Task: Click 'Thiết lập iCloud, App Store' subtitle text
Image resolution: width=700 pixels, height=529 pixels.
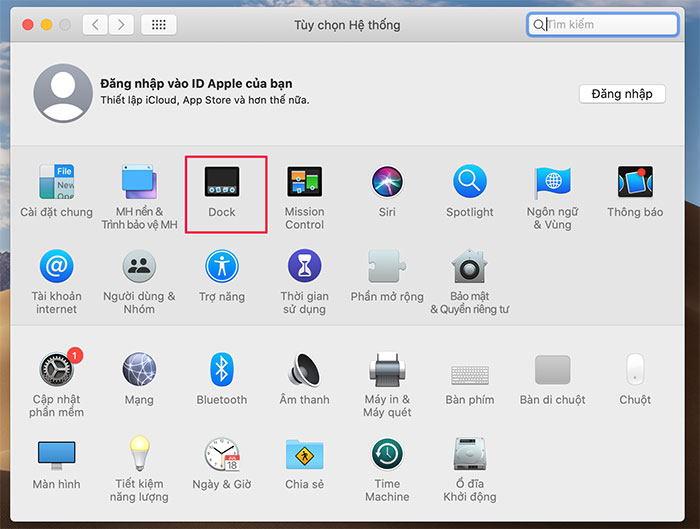Action: 204,100
